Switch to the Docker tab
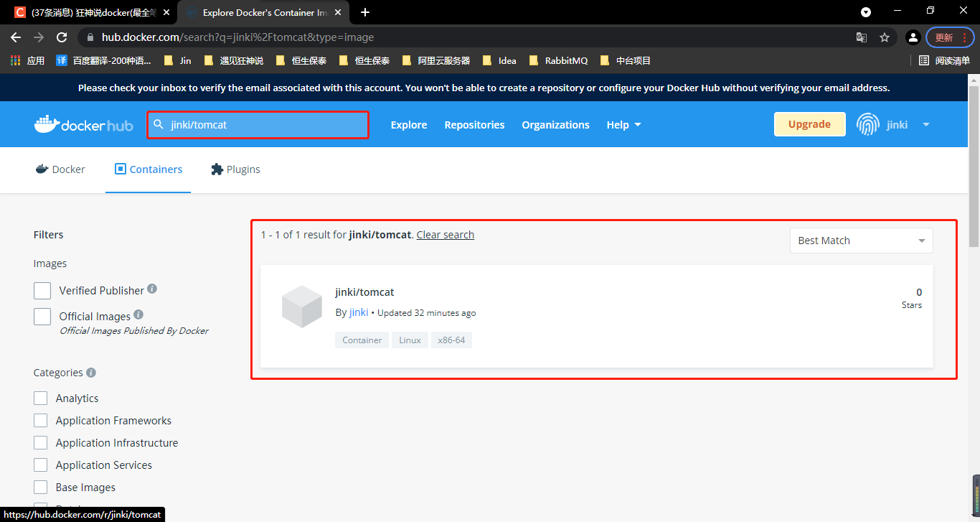980x522 pixels. click(x=60, y=169)
